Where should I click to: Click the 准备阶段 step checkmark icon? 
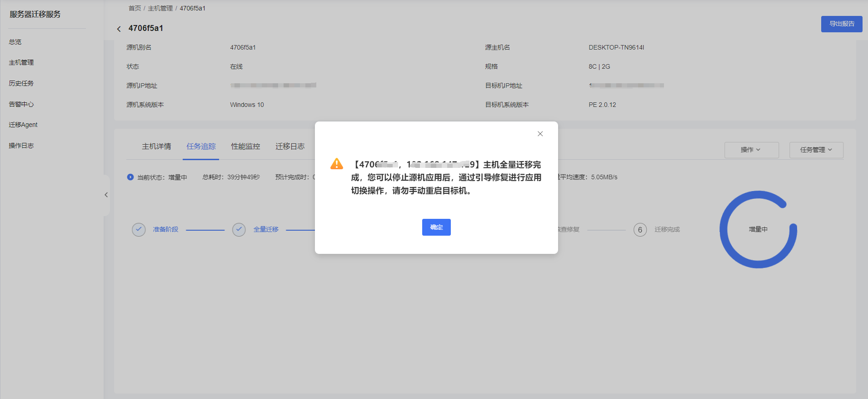click(139, 230)
